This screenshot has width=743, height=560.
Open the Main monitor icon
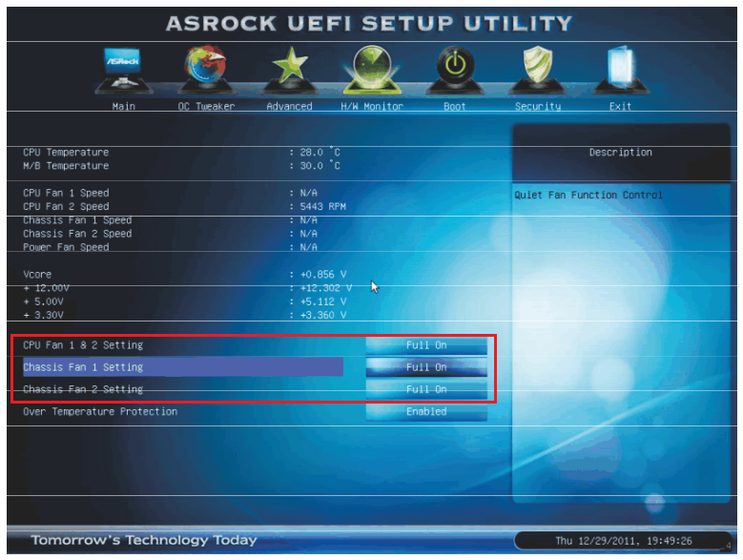click(x=123, y=70)
